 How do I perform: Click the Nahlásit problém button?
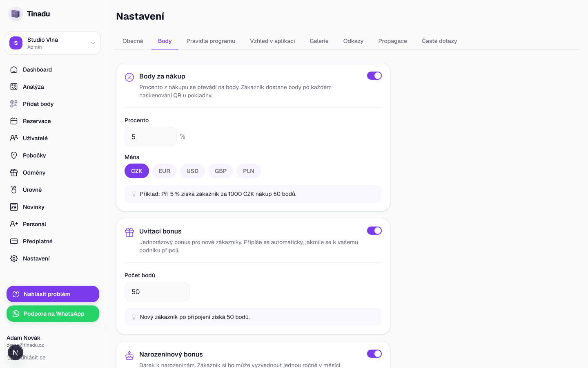[53, 294]
